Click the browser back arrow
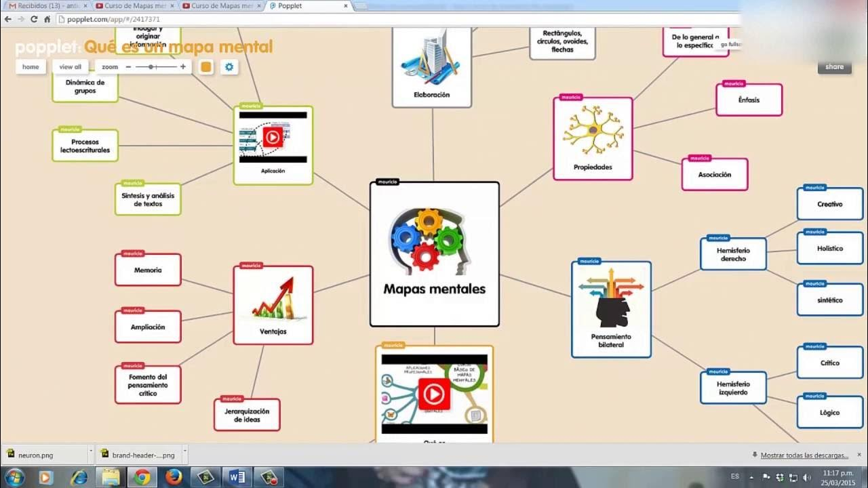 pyautogui.click(x=8, y=20)
